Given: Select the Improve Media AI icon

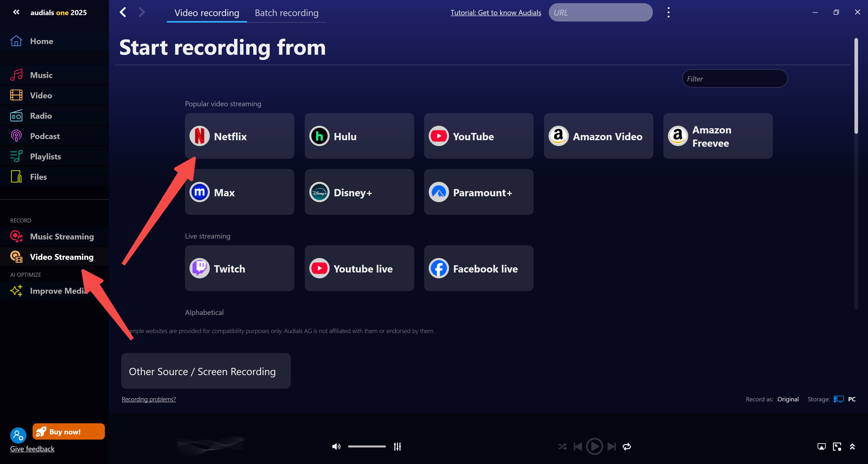Looking at the screenshot, I should [x=16, y=289].
